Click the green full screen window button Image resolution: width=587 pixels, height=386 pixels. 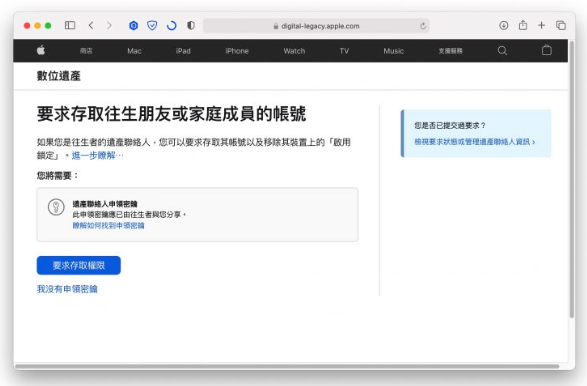click(x=48, y=25)
